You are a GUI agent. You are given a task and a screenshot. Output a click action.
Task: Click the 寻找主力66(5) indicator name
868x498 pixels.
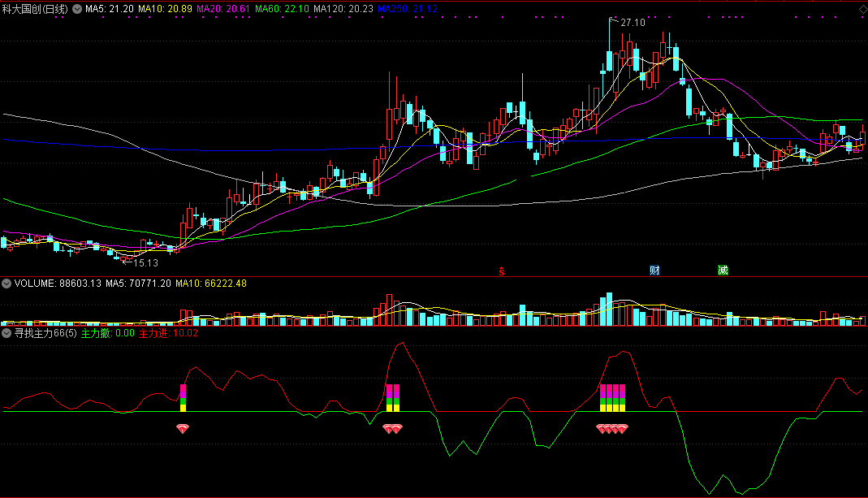45,333
